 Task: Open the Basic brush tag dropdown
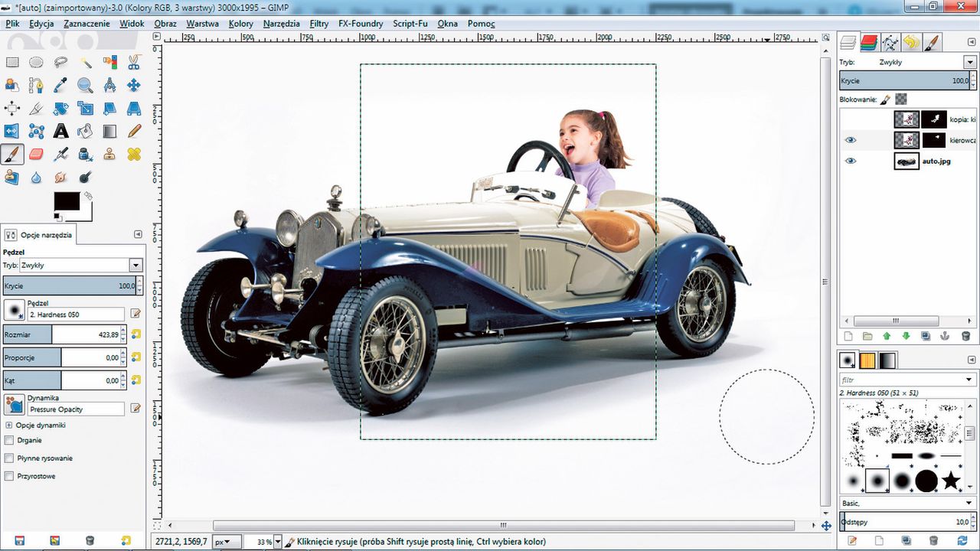click(x=969, y=503)
